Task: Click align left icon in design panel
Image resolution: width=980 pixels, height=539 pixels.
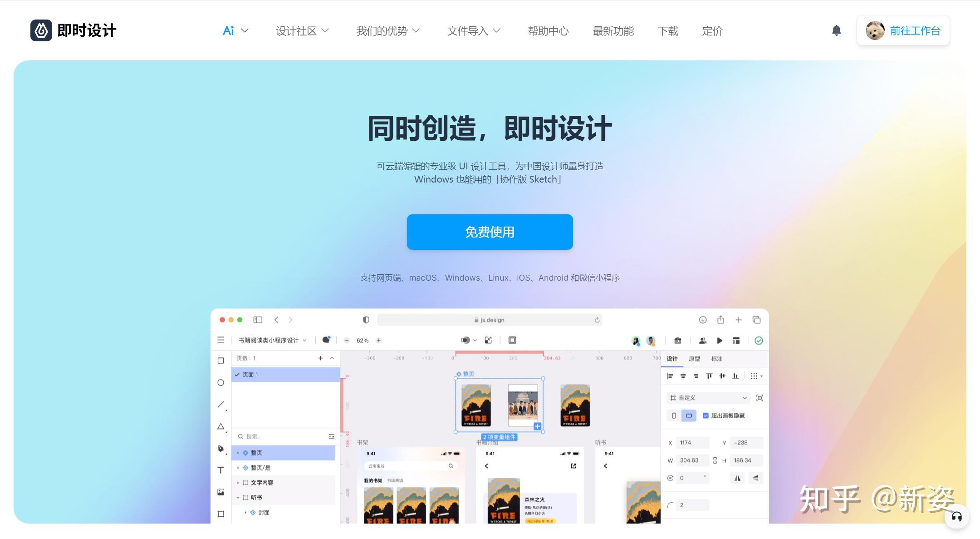Action: click(x=670, y=376)
